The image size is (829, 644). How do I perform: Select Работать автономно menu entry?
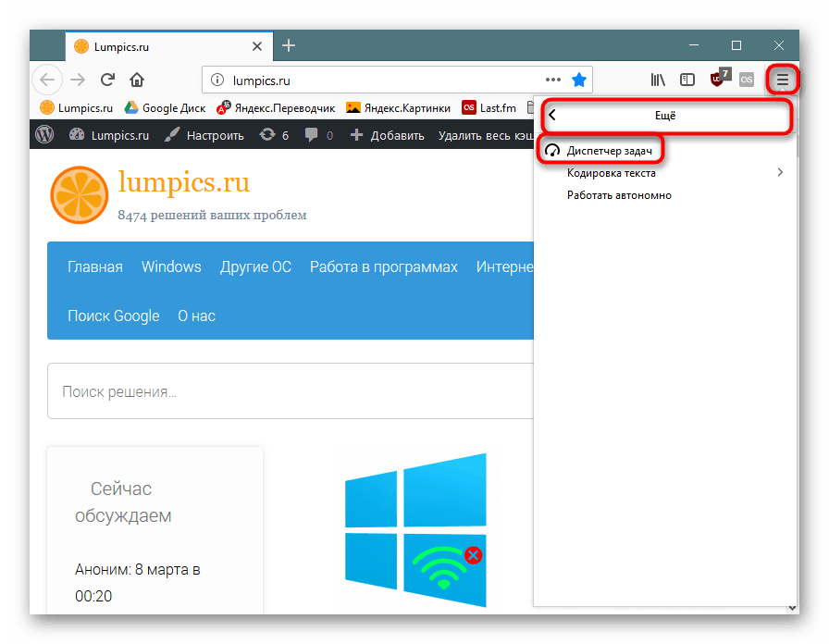(x=665, y=195)
